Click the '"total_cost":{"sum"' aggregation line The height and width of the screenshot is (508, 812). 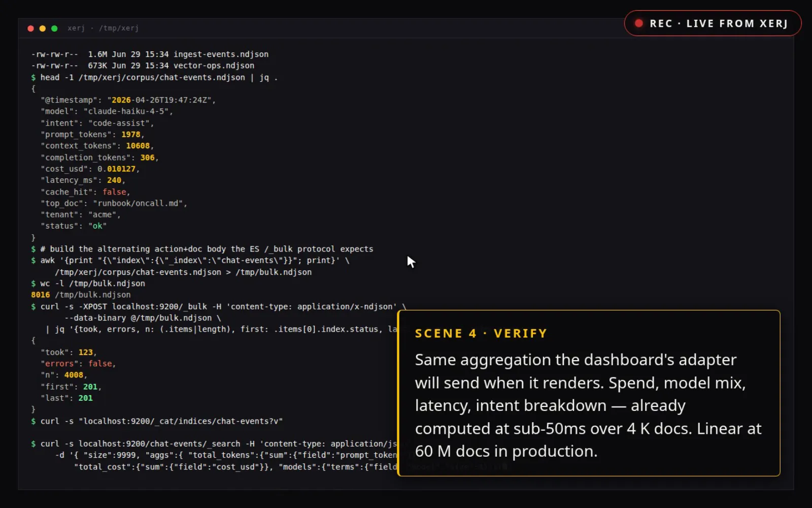235,467
